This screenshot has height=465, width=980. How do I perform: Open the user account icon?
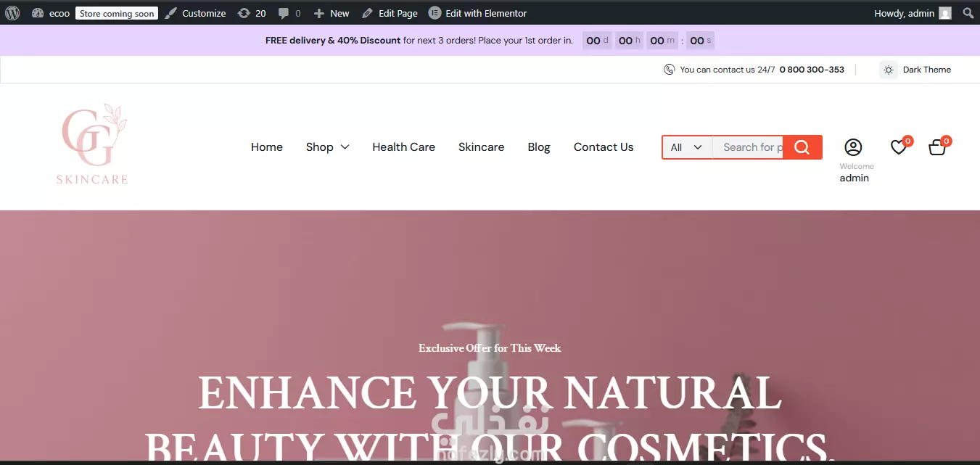point(853,147)
